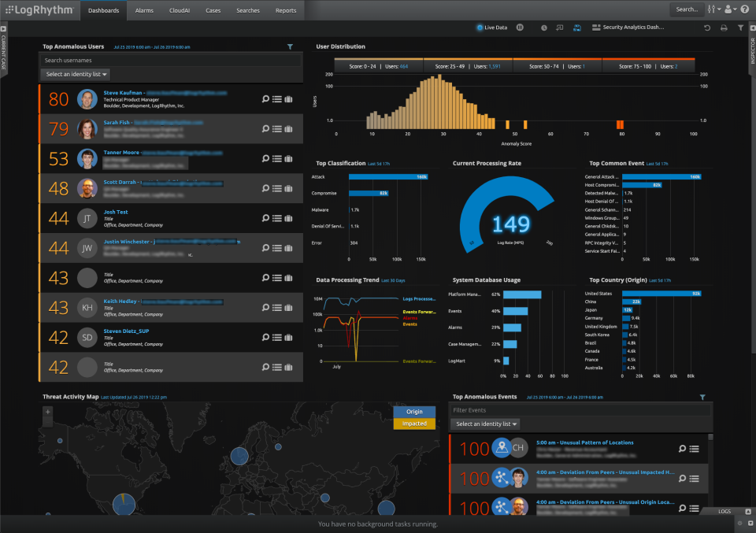Open the clock time-range icon
Screen dimensions: 756x533
544,28
